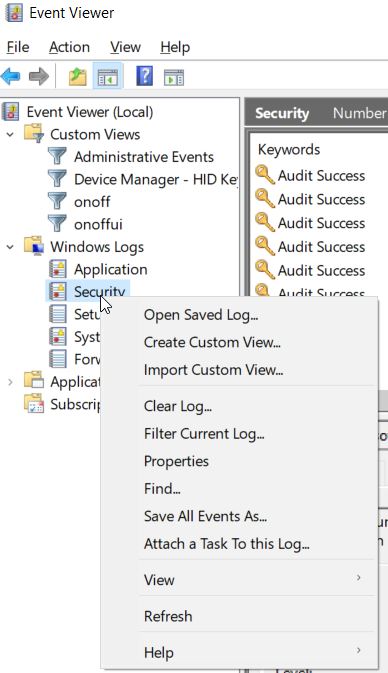Click the Administrative Events filter icon
The height and width of the screenshot is (673, 388).
pyautogui.click(x=57, y=157)
